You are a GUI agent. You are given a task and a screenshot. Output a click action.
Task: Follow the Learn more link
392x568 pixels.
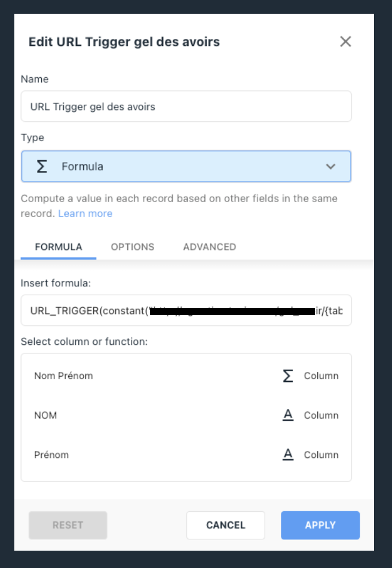(85, 213)
